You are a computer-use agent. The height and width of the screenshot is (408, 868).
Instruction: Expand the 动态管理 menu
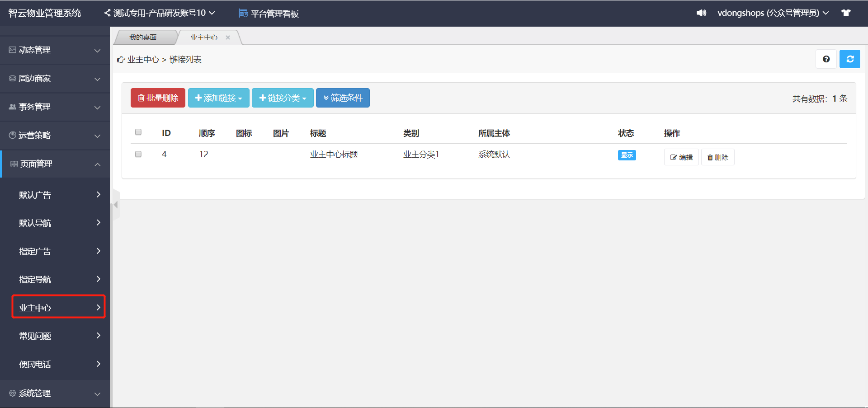point(55,50)
